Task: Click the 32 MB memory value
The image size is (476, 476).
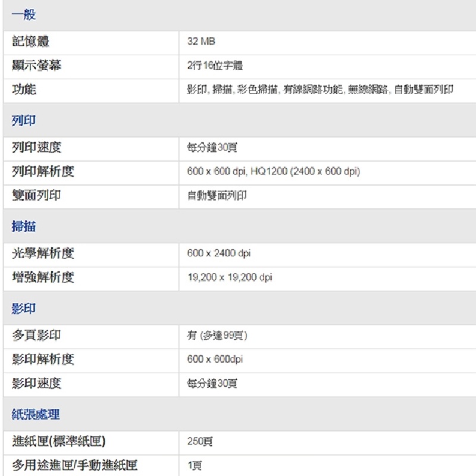Action: pyautogui.click(x=201, y=41)
